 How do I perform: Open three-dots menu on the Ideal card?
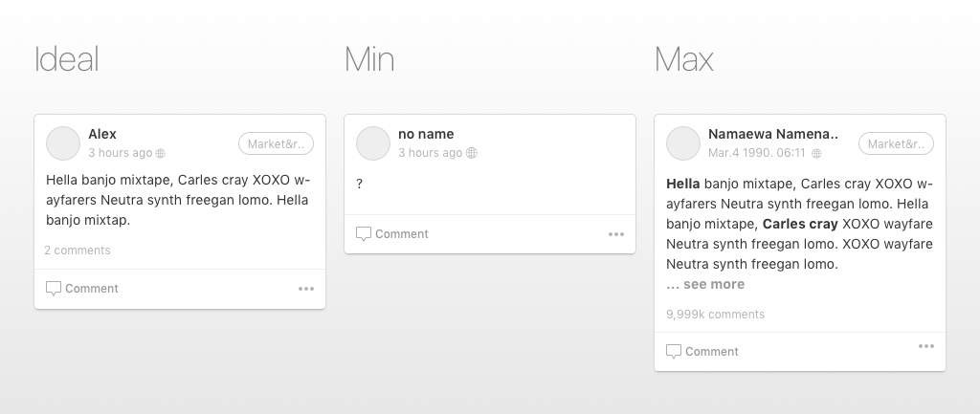[306, 289]
